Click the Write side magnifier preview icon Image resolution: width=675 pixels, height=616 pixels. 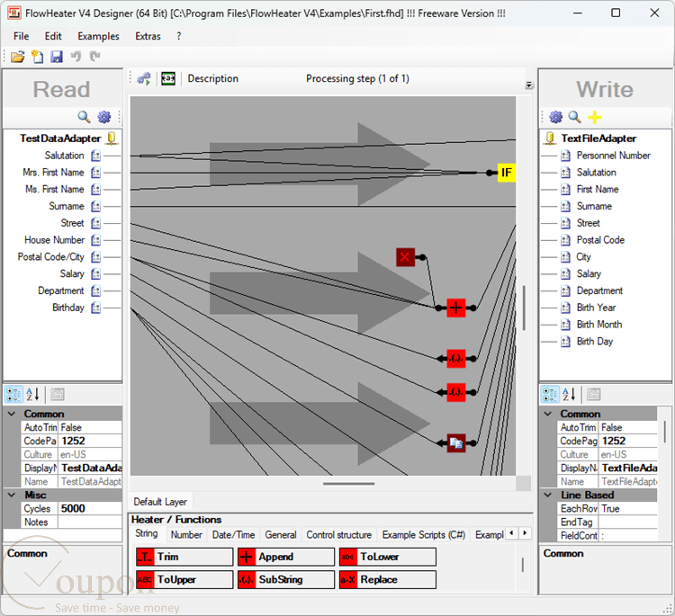coord(575,117)
